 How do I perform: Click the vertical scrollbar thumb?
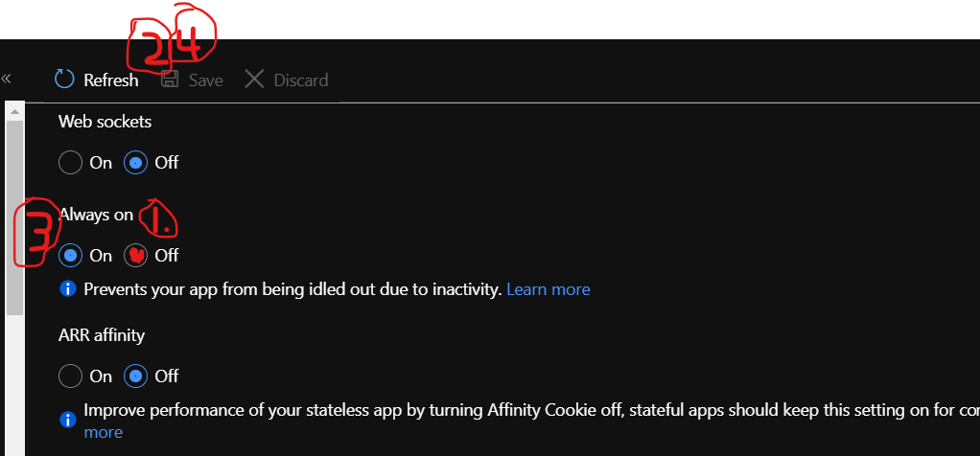[x=15, y=217]
